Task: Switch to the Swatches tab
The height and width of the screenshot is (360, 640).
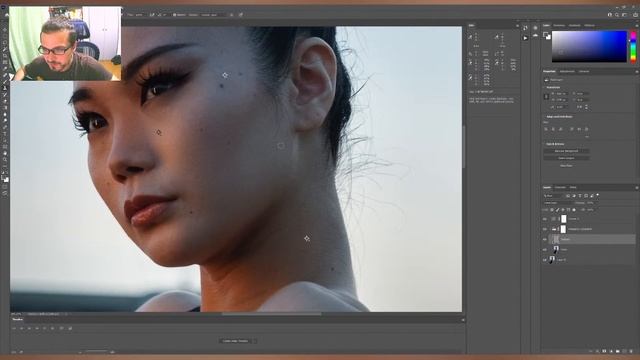Action: (x=559, y=25)
